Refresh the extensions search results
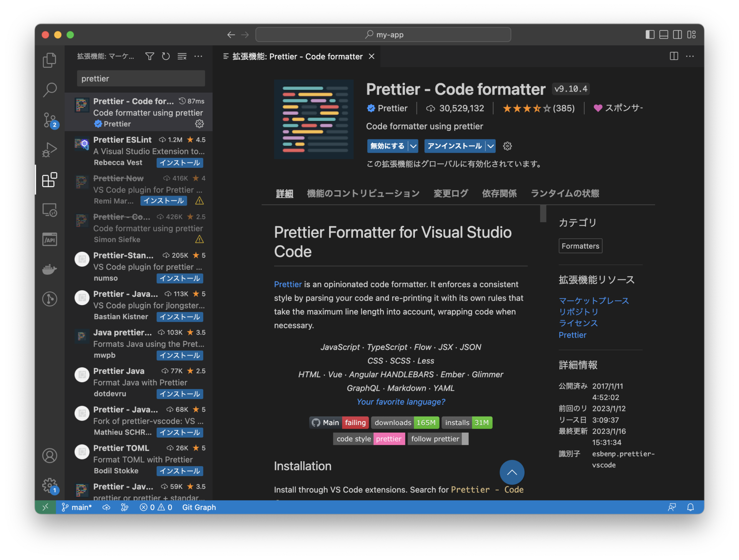Viewport: 739px width, 560px height. [x=166, y=56]
